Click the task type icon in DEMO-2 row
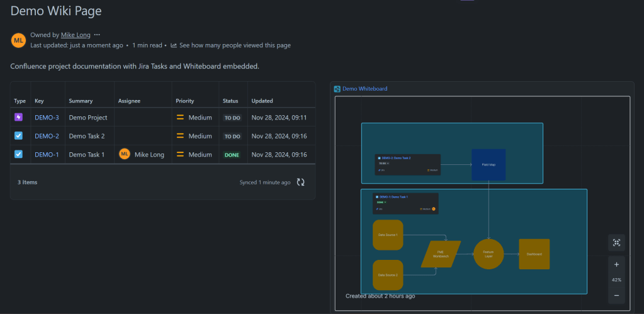This screenshot has width=644, height=314. (x=18, y=136)
